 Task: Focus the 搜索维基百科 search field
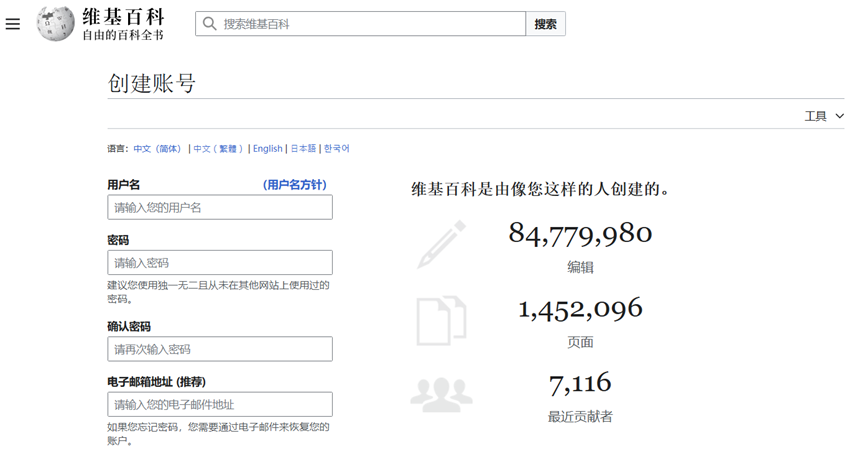coord(361,24)
